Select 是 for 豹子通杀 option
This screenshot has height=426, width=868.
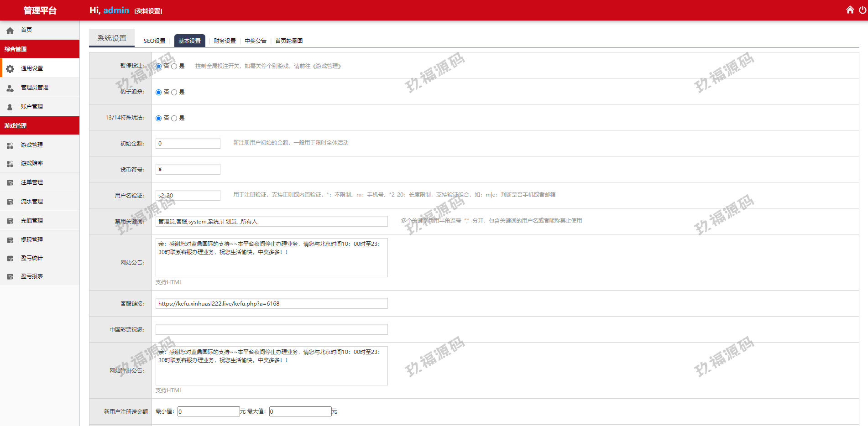pos(174,93)
